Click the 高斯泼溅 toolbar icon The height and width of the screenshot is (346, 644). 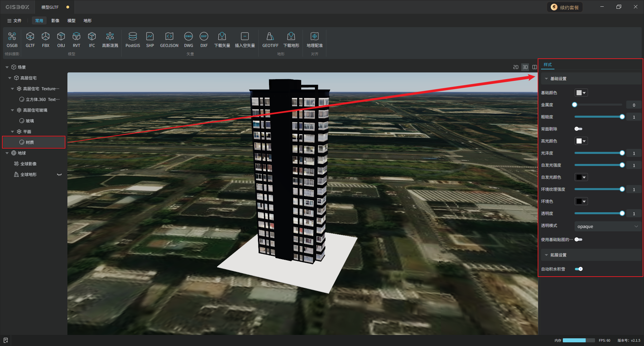point(110,37)
